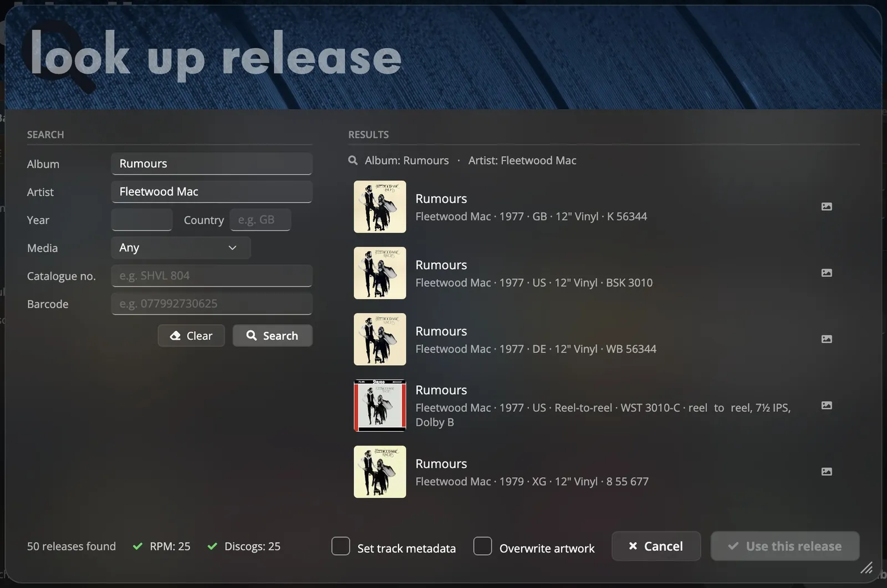887x588 pixels.
Task: Click the Catalogue no. input field
Action: (x=212, y=275)
